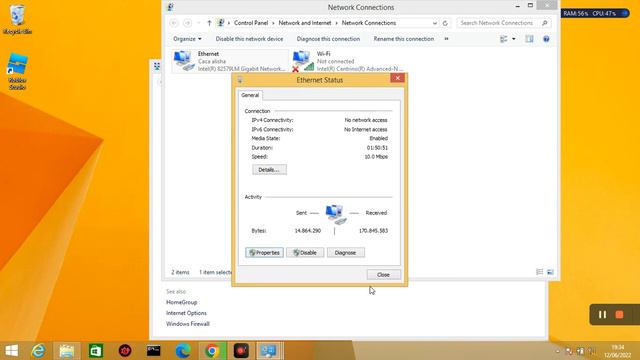This screenshot has height=360, width=640.
Task: Open Command Prompt from taskbar
Action: [x=153, y=351]
